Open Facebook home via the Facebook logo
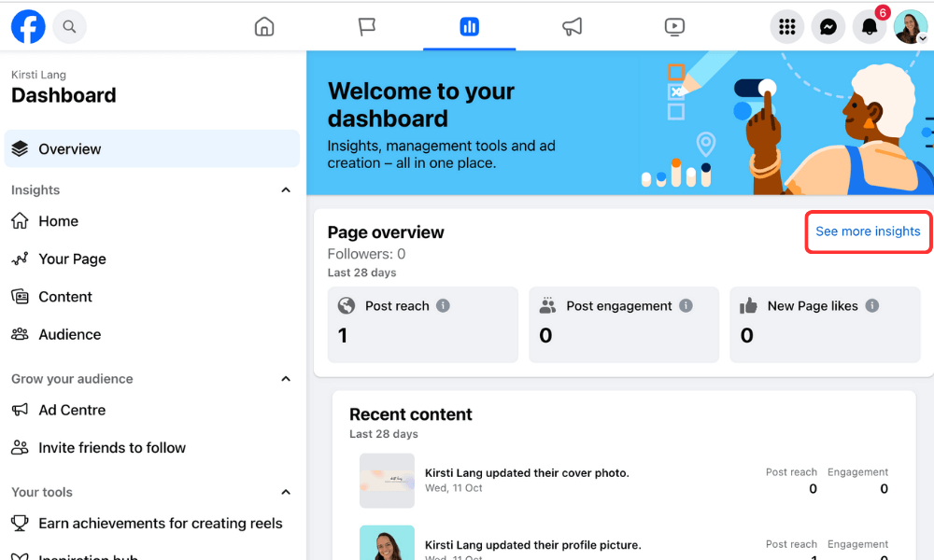The height and width of the screenshot is (560, 934). click(27, 26)
